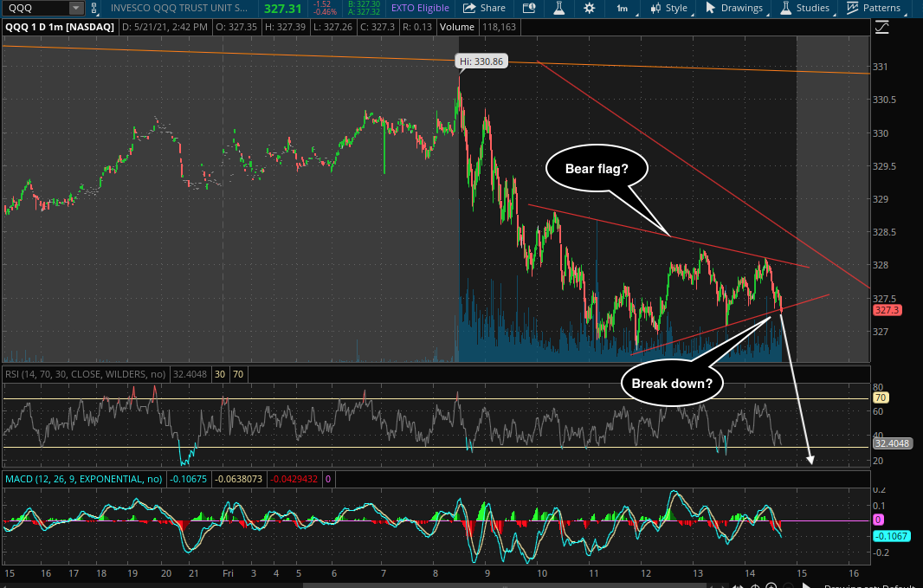The image size is (923, 588).
Task: Click the Patterns chart icon
Action: pyautogui.click(x=853, y=8)
